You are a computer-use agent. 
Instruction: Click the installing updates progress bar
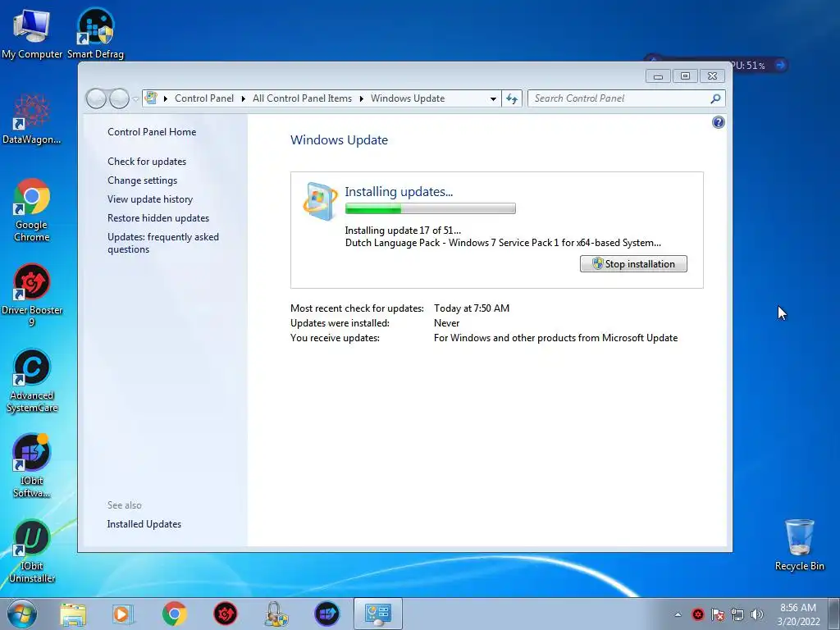click(x=430, y=208)
